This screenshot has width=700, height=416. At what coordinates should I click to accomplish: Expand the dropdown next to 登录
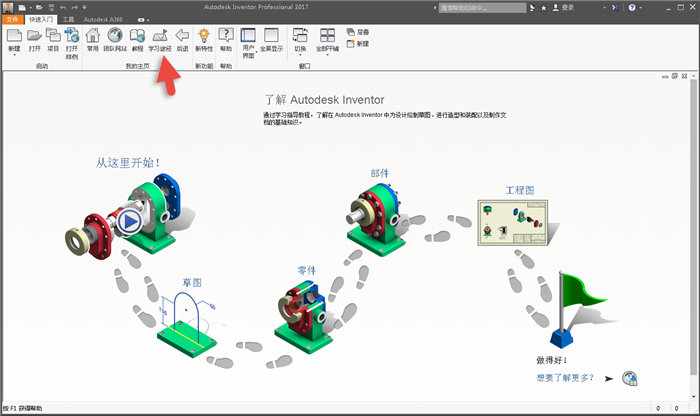[x=604, y=8]
